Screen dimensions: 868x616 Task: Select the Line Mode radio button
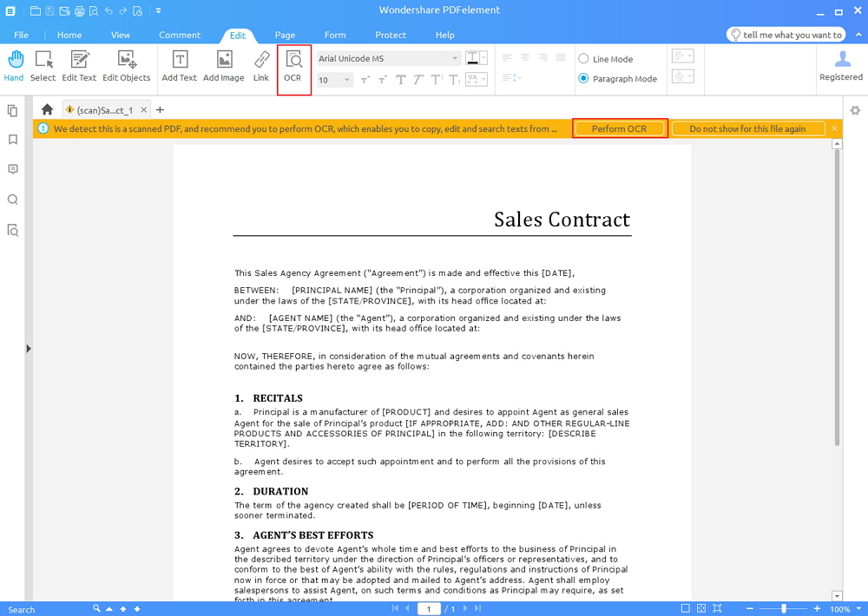[x=583, y=59]
